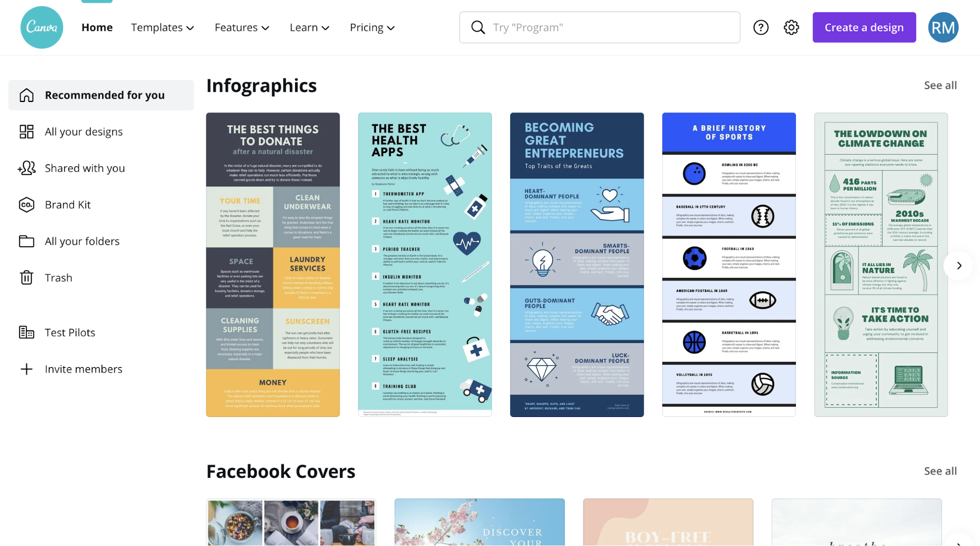The width and height of the screenshot is (980, 546).
Task: Select the climate change infographic thumbnail
Action: coord(881,264)
